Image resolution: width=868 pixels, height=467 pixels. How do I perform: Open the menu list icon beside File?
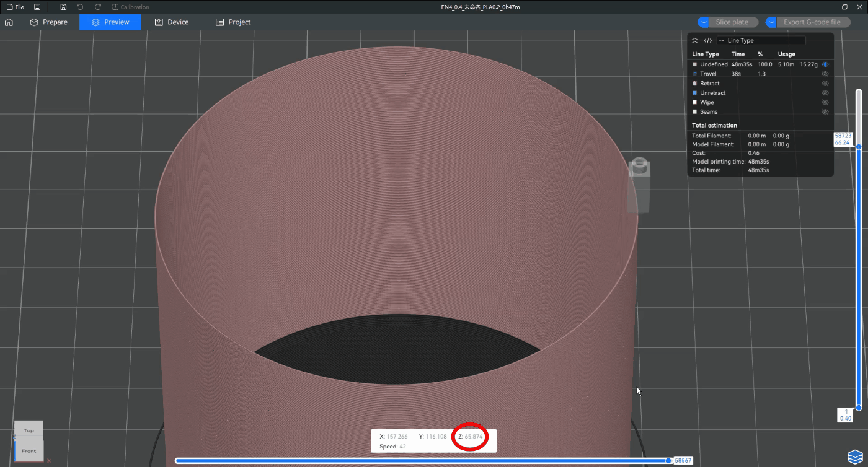37,7
